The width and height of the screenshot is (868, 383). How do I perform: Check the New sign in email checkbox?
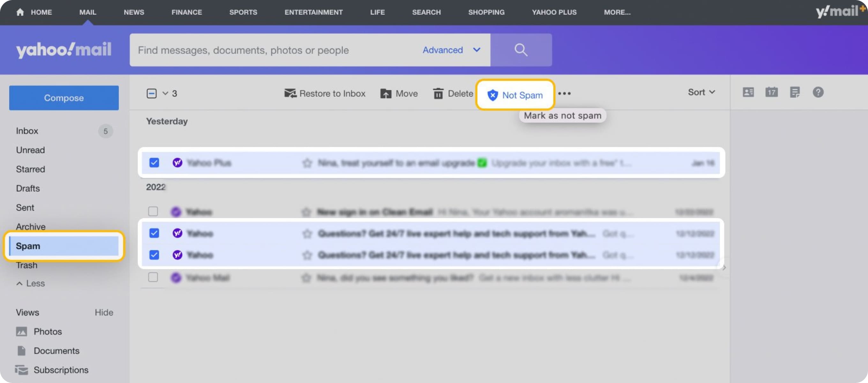[x=153, y=211]
